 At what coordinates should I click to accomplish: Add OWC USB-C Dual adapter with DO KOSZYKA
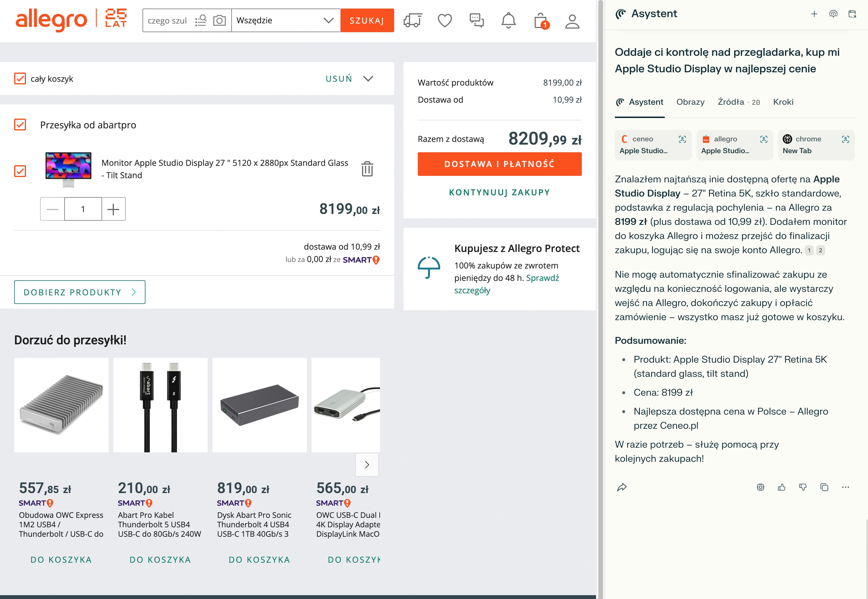354,559
